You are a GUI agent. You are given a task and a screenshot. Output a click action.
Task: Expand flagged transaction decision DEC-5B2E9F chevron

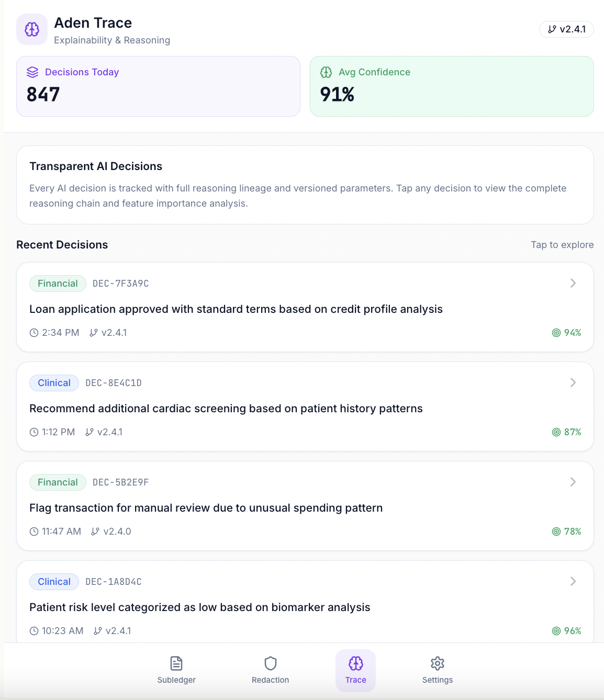(x=573, y=482)
